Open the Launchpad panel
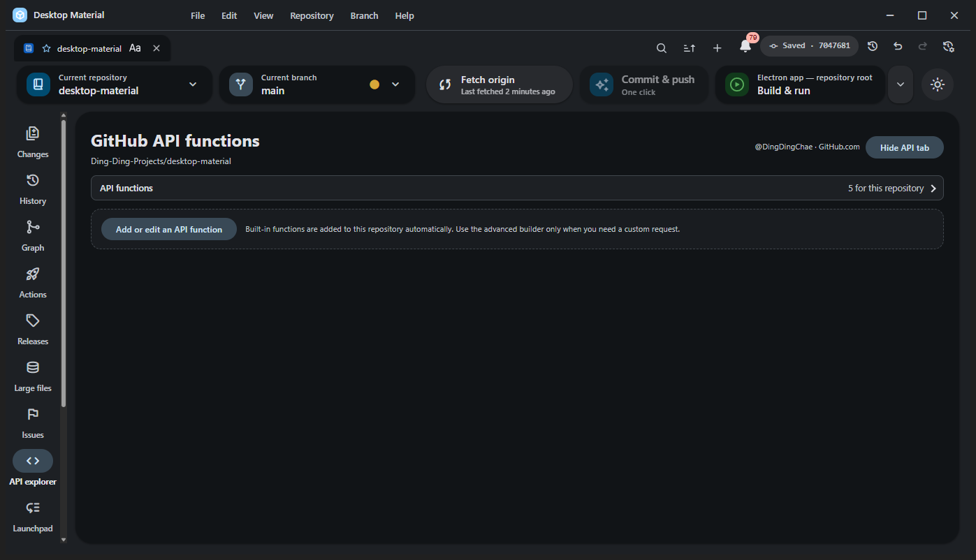The image size is (976, 560). tap(33, 516)
